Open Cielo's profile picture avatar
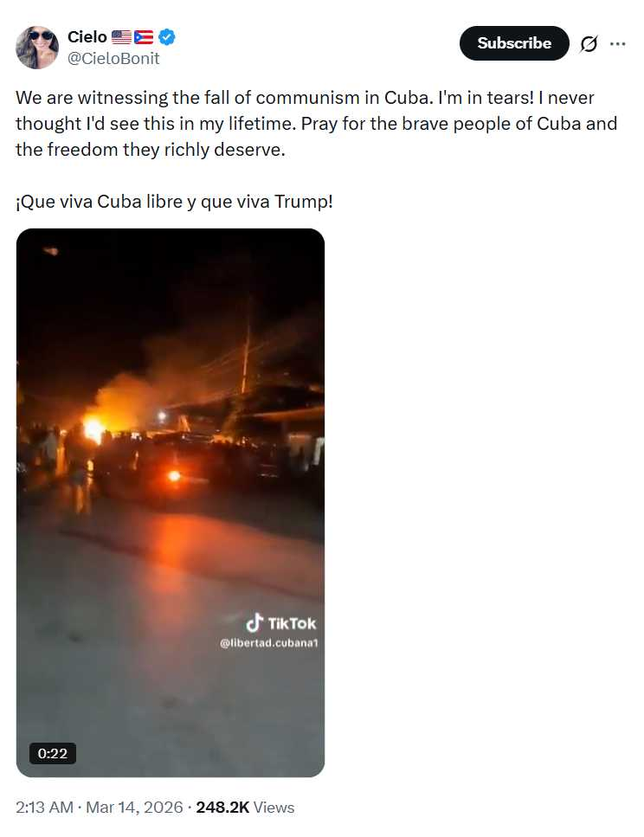Image resolution: width=644 pixels, height=837 pixels. tap(37, 47)
